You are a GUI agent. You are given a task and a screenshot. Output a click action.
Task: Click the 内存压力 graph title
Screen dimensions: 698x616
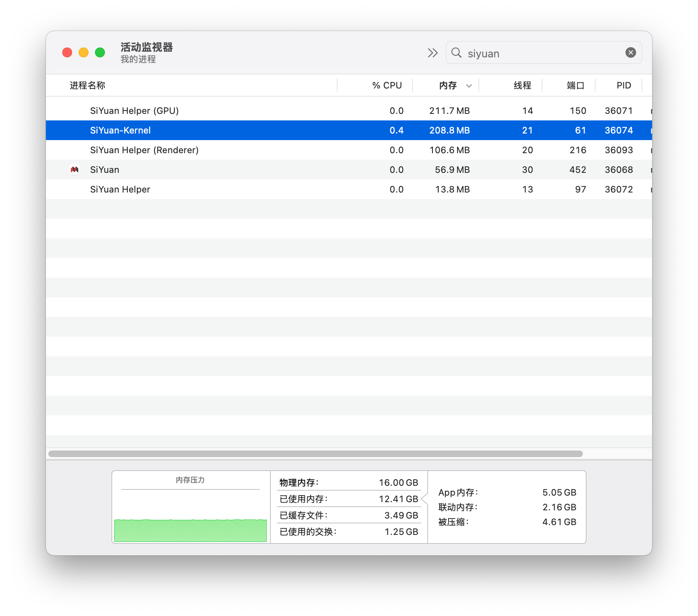click(190, 480)
